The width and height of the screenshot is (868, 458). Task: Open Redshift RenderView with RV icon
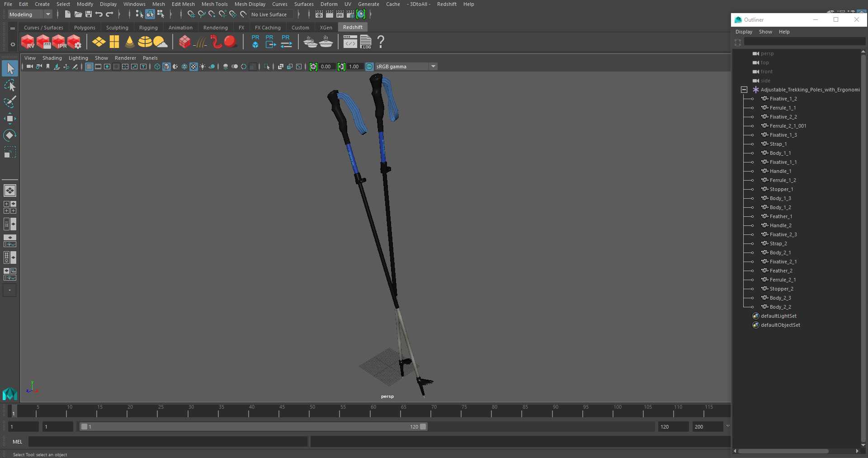(28, 42)
